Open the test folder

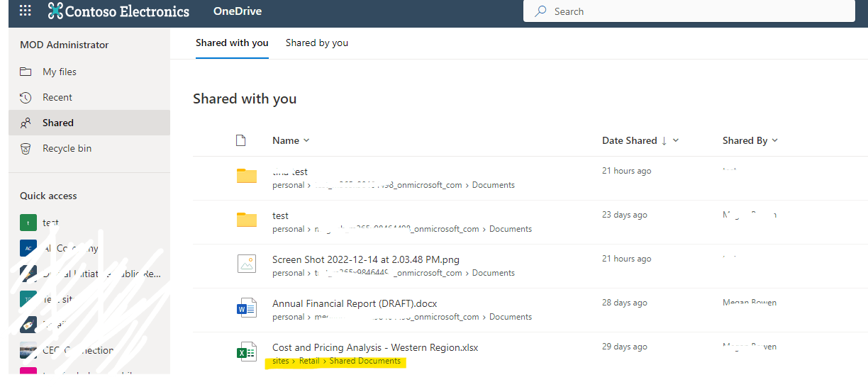280,215
